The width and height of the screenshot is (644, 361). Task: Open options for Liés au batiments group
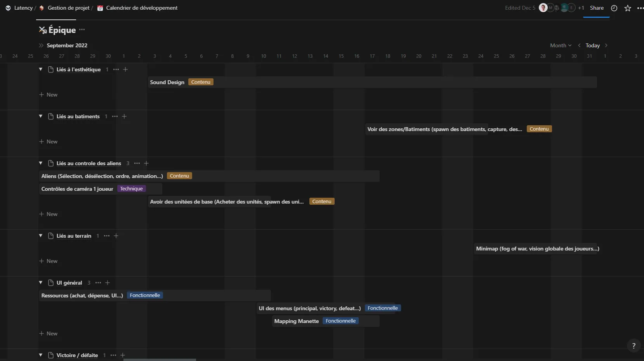[x=115, y=116]
